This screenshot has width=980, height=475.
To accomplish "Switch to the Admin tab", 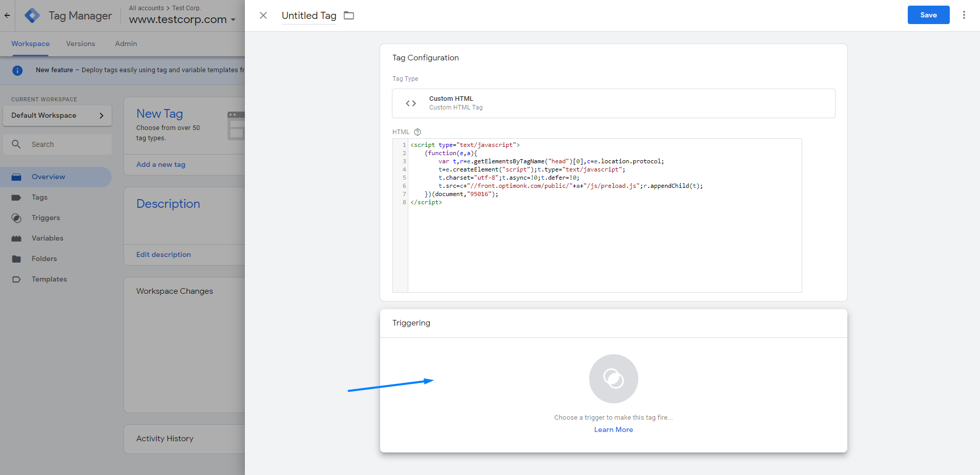I will [126, 44].
